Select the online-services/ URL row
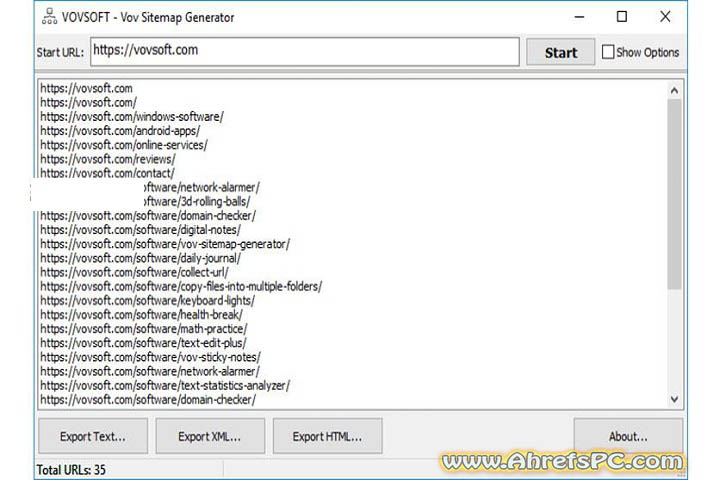 (124, 145)
